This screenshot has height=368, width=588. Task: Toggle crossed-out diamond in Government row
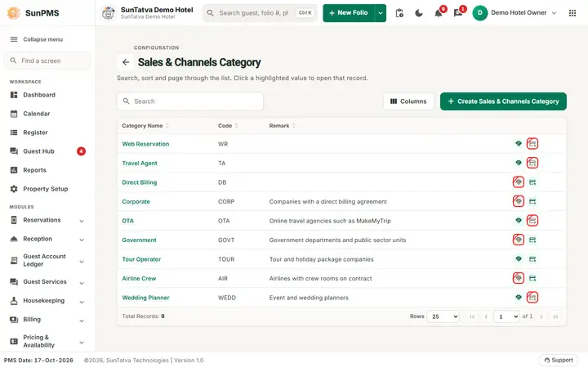[x=519, y=240]
